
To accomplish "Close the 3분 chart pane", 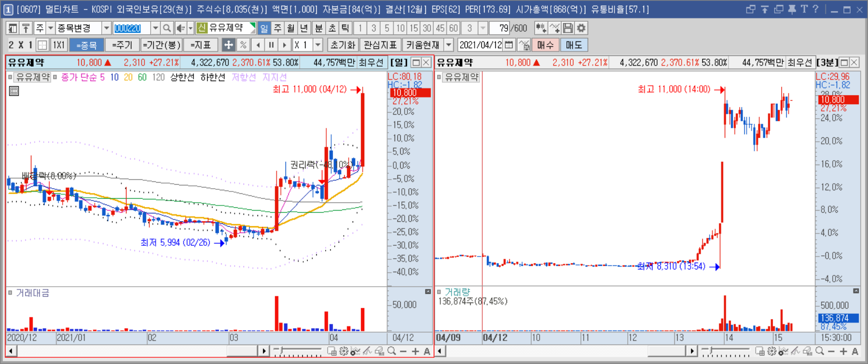I will tap(854, 62).
